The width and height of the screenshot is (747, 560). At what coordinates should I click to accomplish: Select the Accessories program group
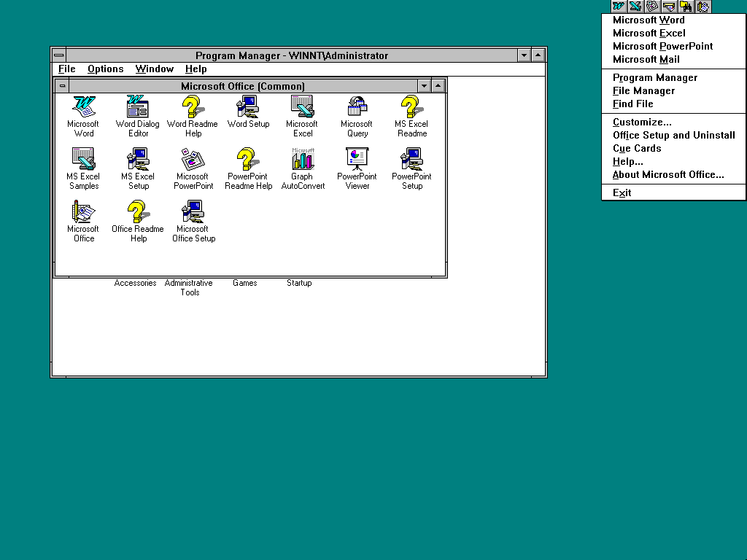coord(135,283)
